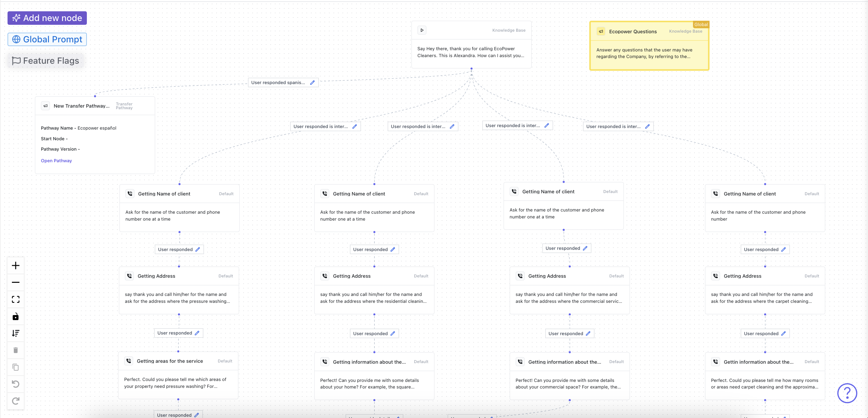
Task: Select the fit to screen icon
Action: tap(16, 299)
